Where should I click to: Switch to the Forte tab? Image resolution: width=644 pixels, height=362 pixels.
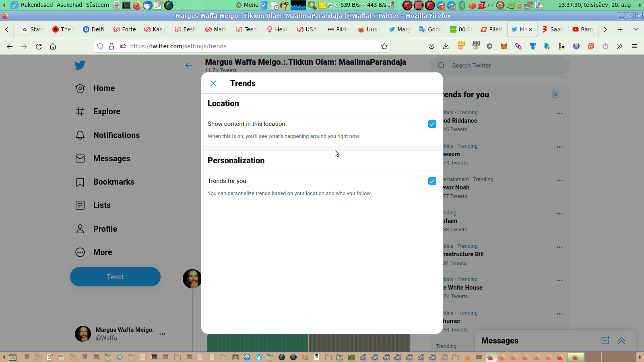[124, 29]
